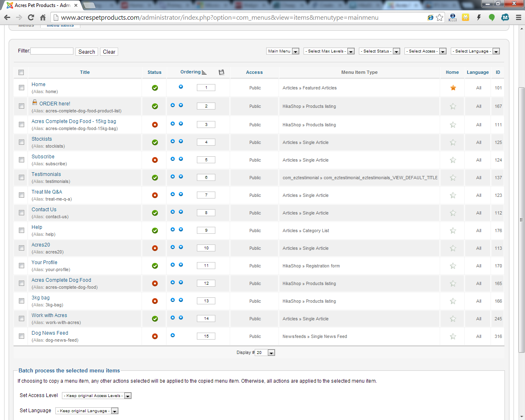Screen dimensions: 525x420
Task: Save the ordering with disk icon
Action: 221,72
